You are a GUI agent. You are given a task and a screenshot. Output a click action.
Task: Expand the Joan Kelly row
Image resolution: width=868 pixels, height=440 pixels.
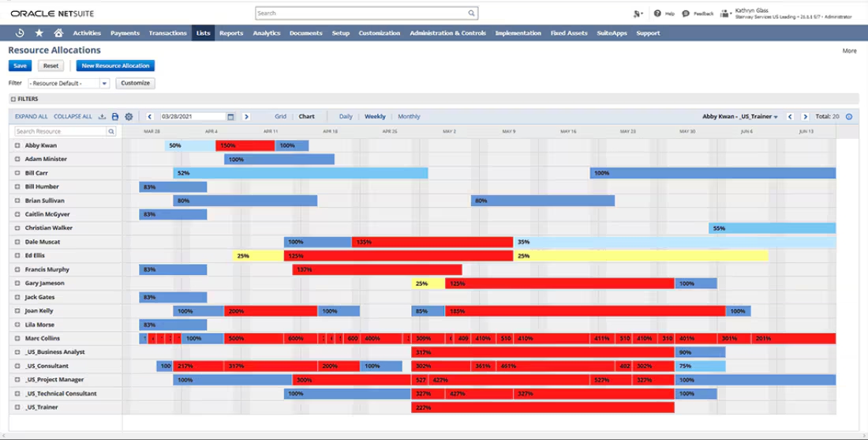point(17,311)
